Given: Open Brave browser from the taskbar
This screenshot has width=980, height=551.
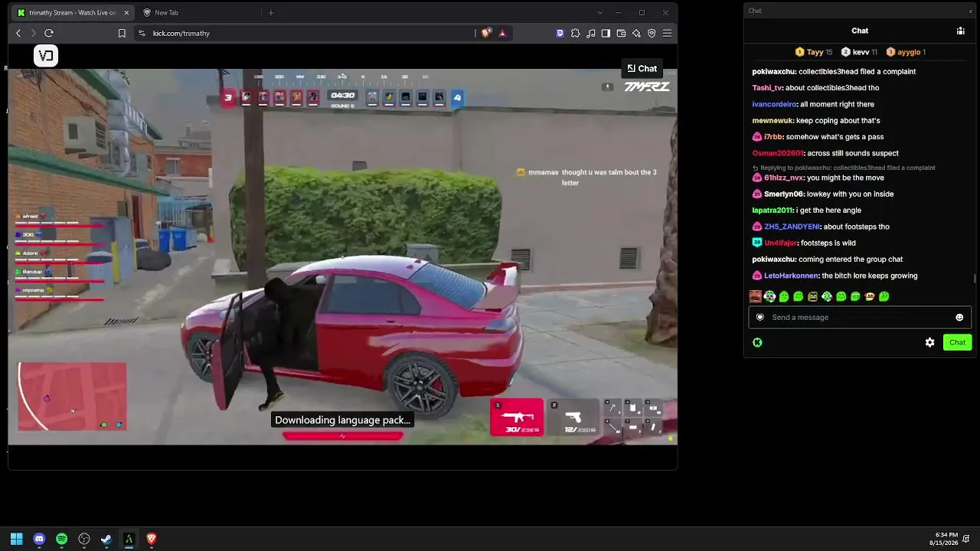Looking at the screenshot, I should (152, 539).
